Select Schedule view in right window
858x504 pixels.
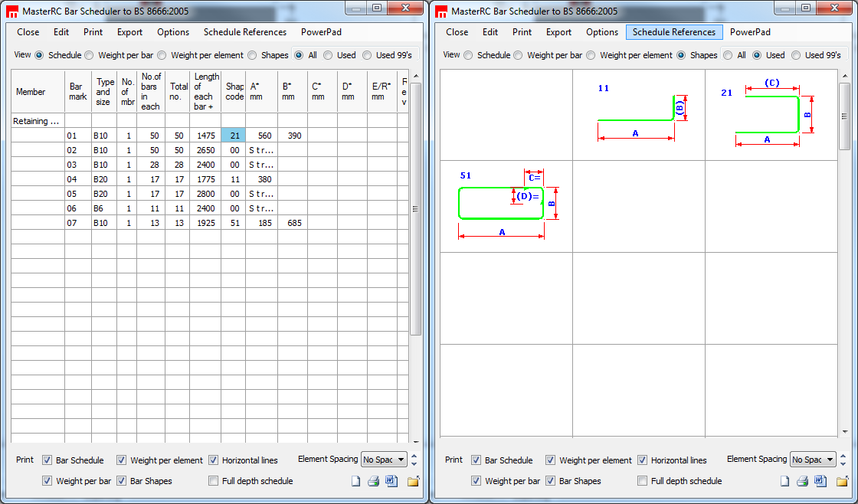468,55
